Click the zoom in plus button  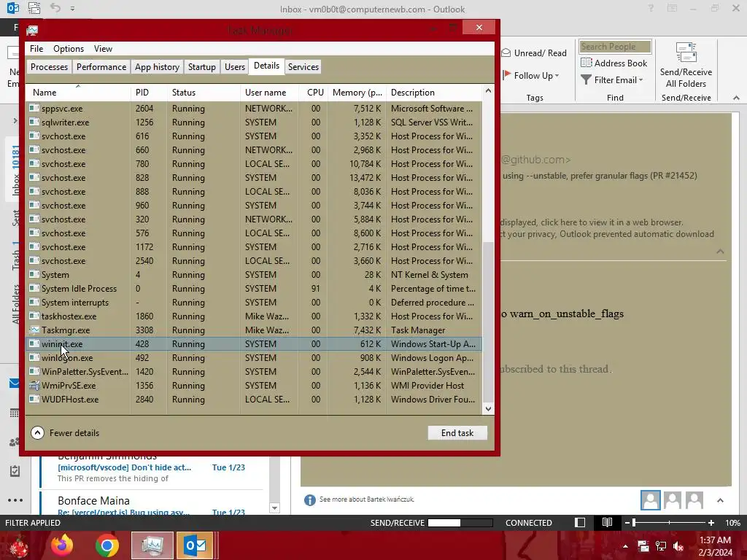(x=711, y=522)
